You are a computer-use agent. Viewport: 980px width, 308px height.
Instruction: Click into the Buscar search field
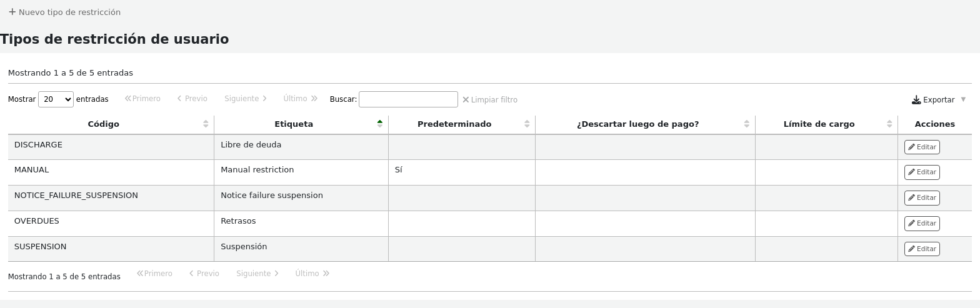[x=408, y=99]
